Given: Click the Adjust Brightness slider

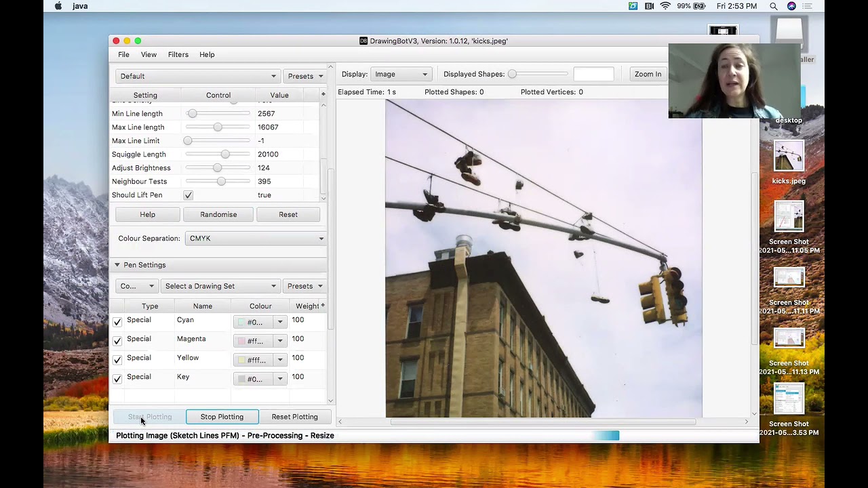Looking at the screenshot, I should 218,168.
